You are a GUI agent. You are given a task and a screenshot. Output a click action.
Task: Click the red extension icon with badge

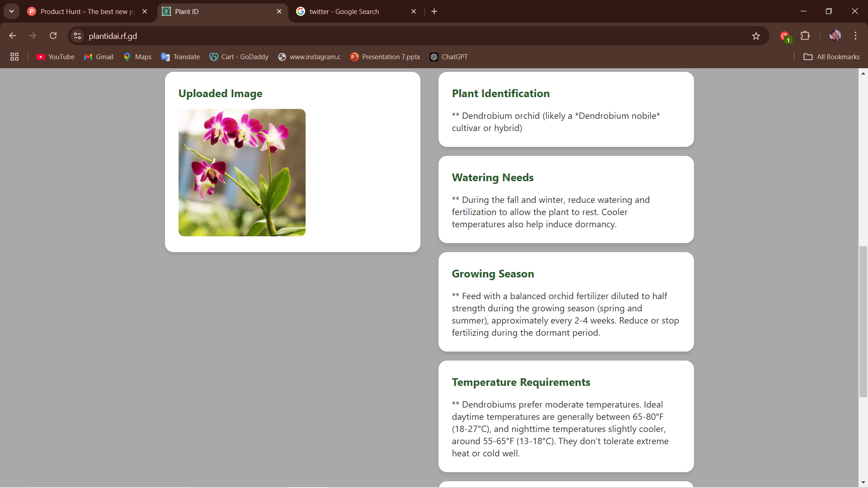[785, 36]
